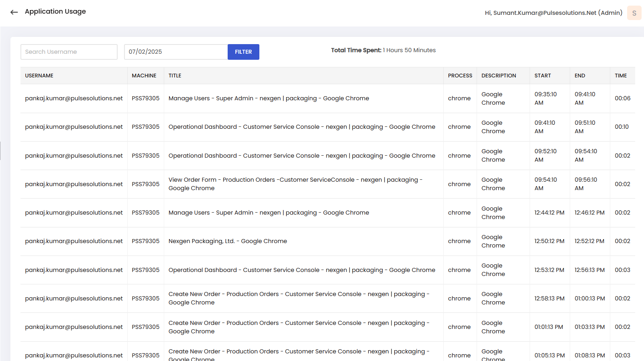Sort by the TITLE column header

(175, 75)
